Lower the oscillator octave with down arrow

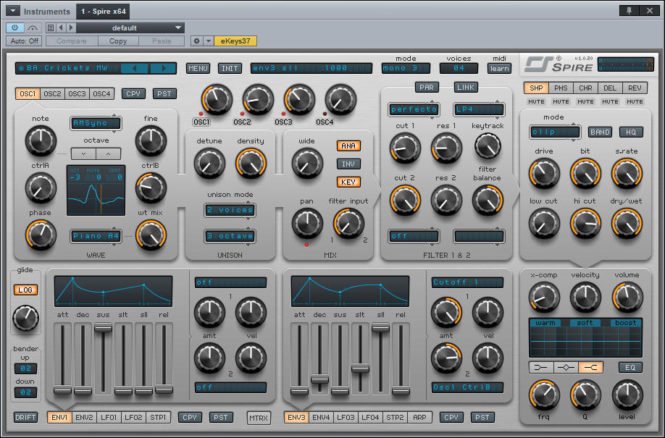[x=84, y=153]
